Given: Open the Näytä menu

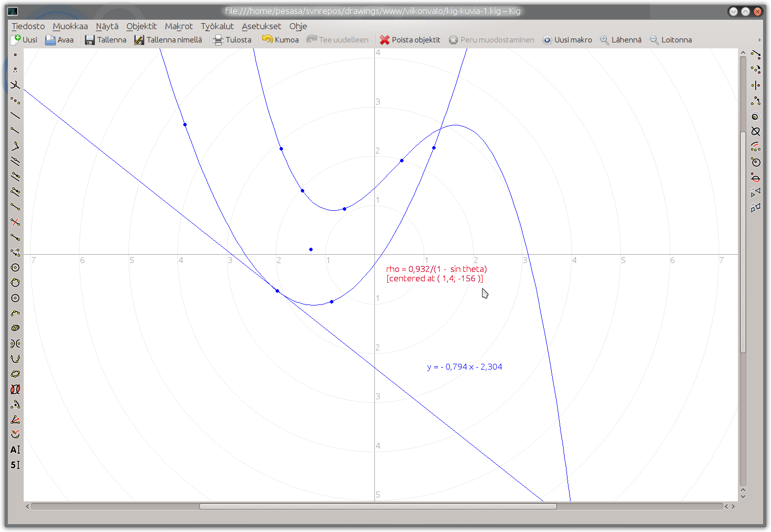Looking at the screenshot, I should (x=107, y=26).
